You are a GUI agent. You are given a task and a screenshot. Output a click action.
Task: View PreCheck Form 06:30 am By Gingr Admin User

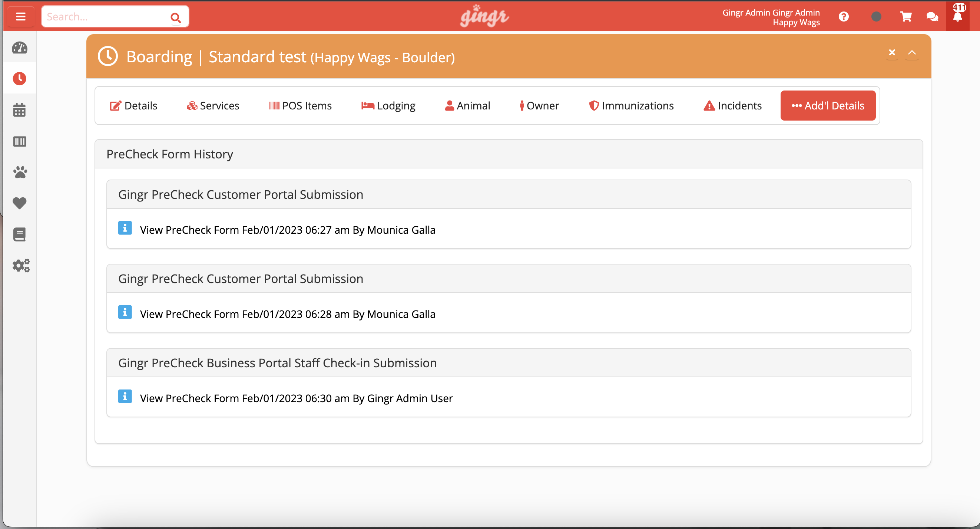pos(297,398)
